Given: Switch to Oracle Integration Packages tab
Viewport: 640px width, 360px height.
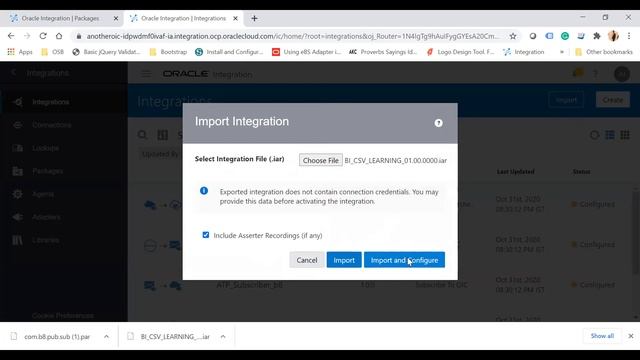Looking at the screenshot, I should (x=60, y=18).
